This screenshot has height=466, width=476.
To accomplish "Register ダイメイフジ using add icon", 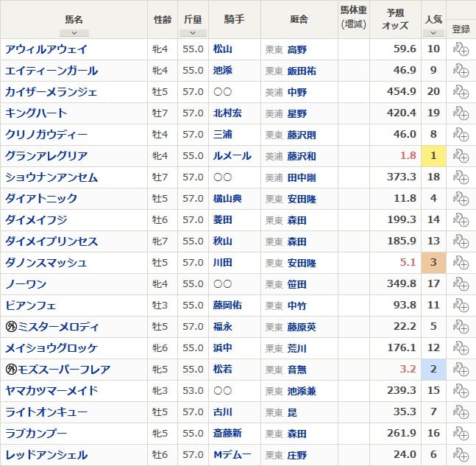I will (461, 220).
